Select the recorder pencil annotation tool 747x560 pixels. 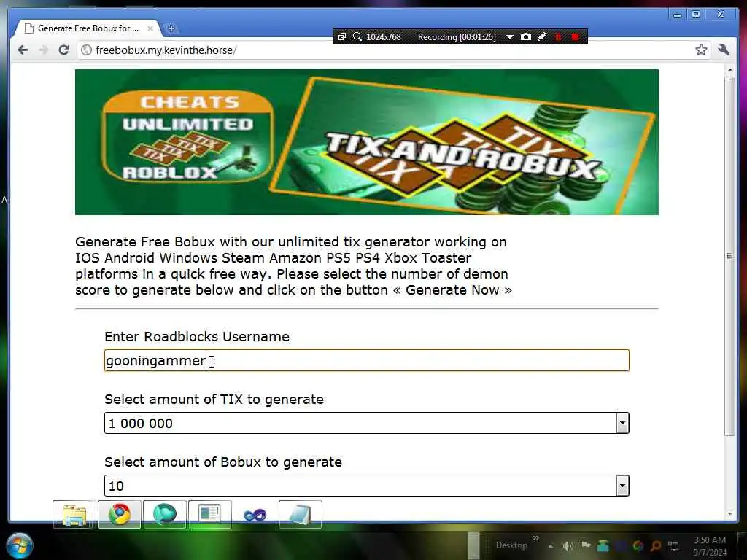[542, 36]
